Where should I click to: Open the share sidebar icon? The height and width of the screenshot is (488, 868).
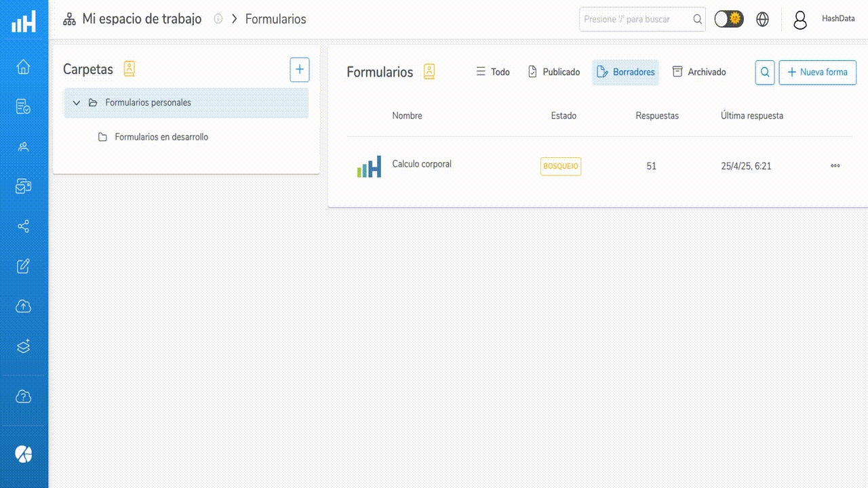[24, 226]
